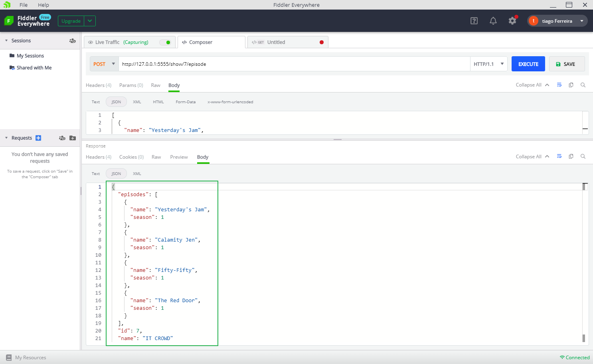
Task: Click the SAVE button
Action: pos(567,64)
